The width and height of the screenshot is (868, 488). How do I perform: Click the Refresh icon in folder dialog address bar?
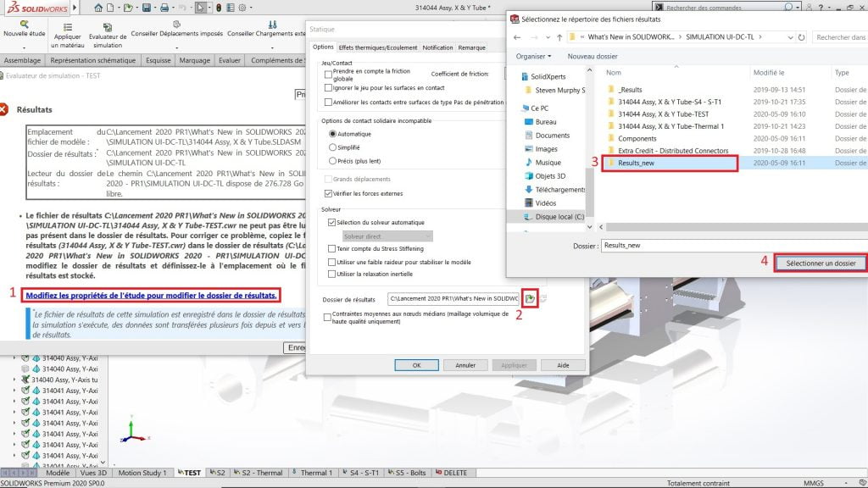pos(801,37)
